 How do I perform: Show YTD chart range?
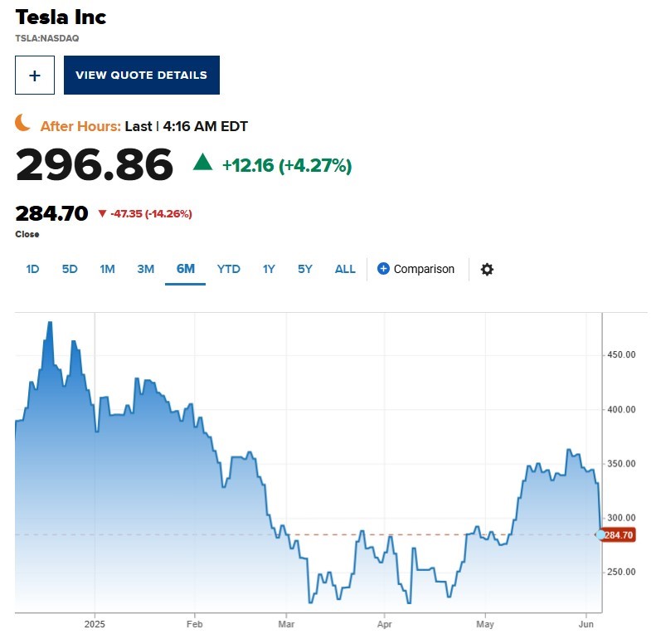coord(229,269)
